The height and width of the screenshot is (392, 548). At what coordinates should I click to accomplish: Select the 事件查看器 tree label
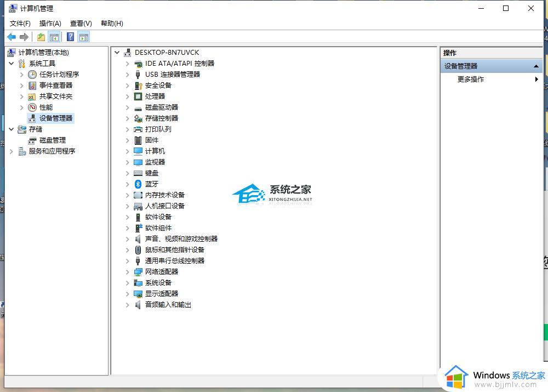[56, 86]
